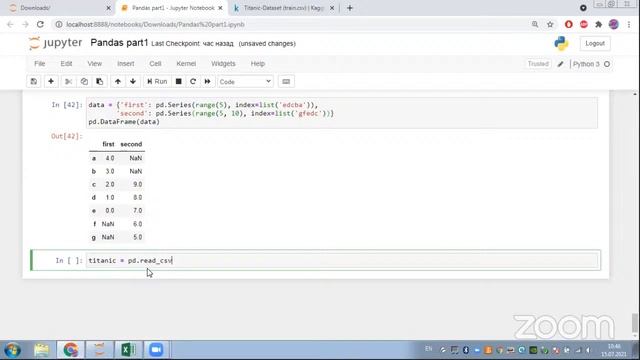
Task: Click the 'second' column header
Action: [x=131, y=144]
